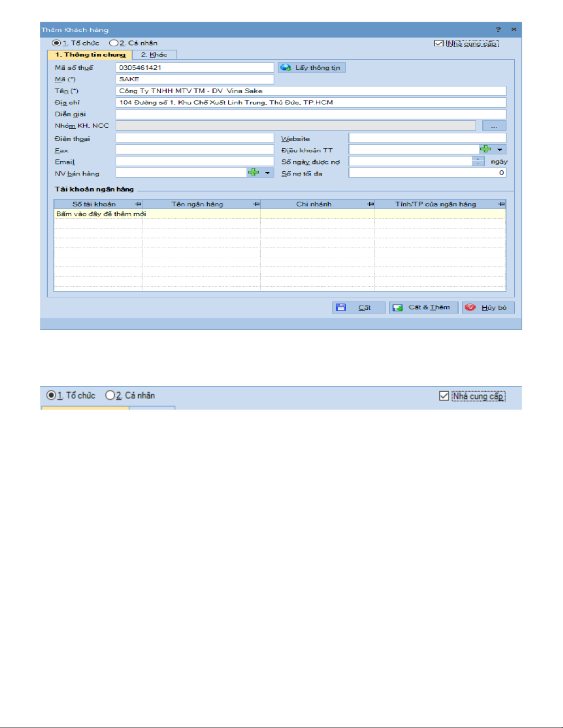Expand the NV bán hàng dropdown
This screenshot has width=563, height=728.
[267, 173]
